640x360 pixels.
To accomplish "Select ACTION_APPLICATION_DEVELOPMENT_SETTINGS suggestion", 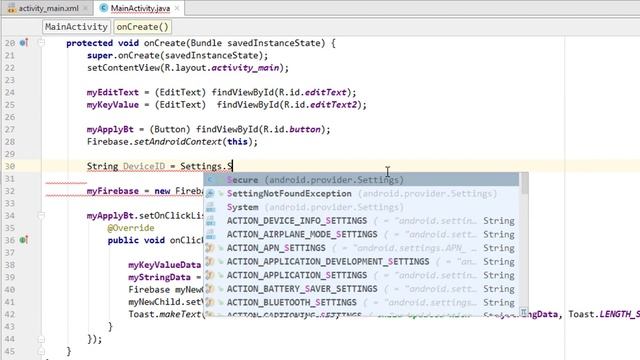I will (x=361, y=262).
